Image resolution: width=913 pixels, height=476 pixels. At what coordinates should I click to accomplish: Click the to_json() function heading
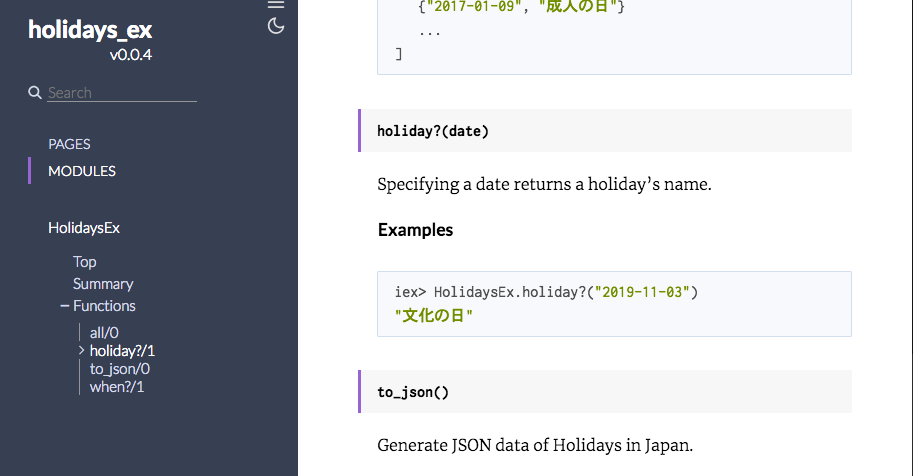[413, 392]
